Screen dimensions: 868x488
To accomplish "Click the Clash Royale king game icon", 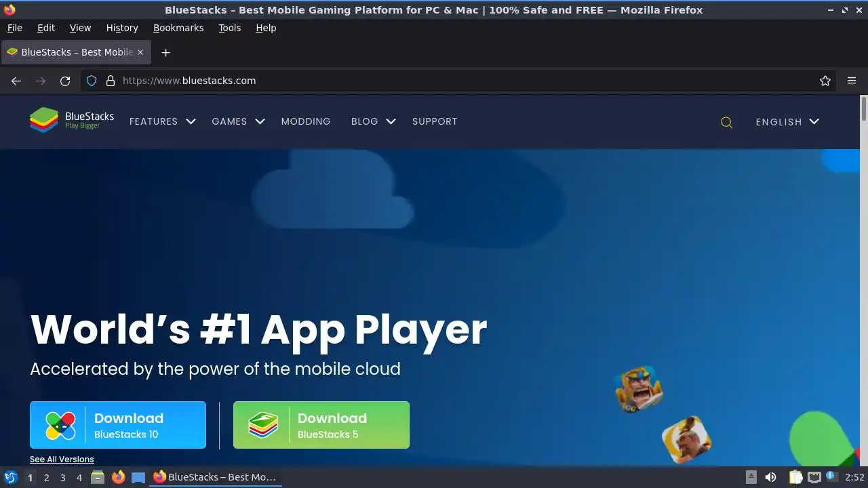I will click(x=638, y=389).
